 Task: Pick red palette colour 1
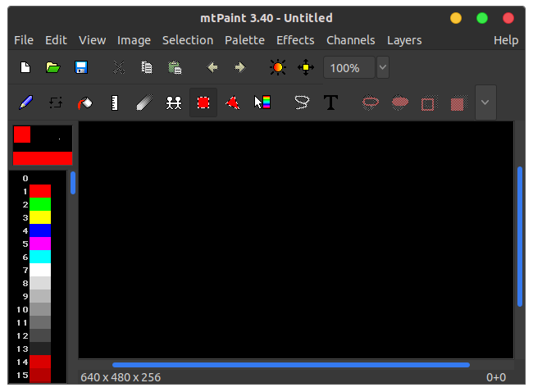[40, 191]
